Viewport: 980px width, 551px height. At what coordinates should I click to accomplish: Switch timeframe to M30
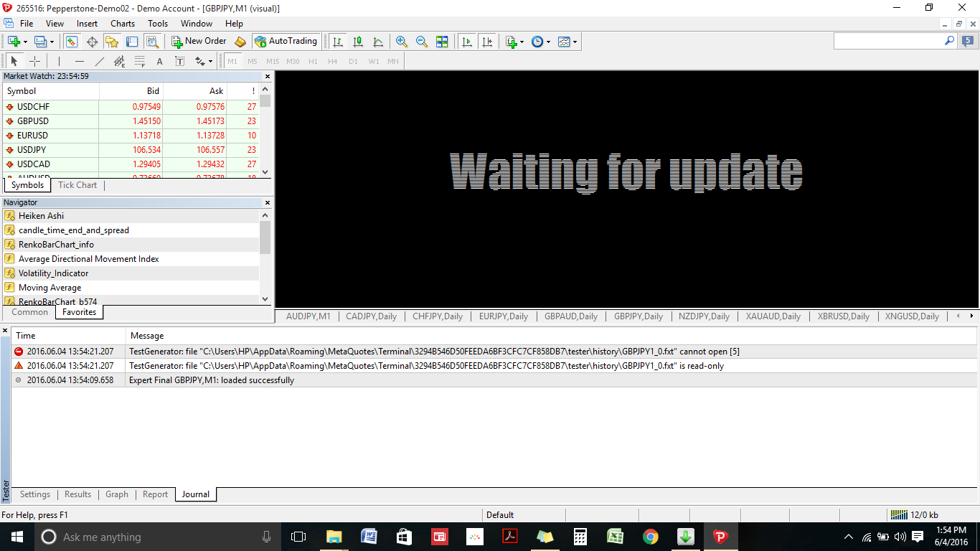point(293,61)
